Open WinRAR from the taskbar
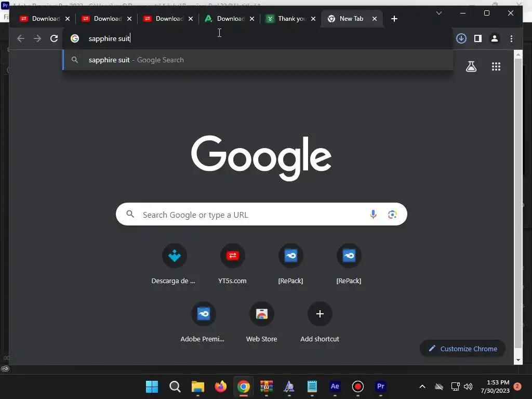This screenshot has width=532, height=399. [267, 387]
